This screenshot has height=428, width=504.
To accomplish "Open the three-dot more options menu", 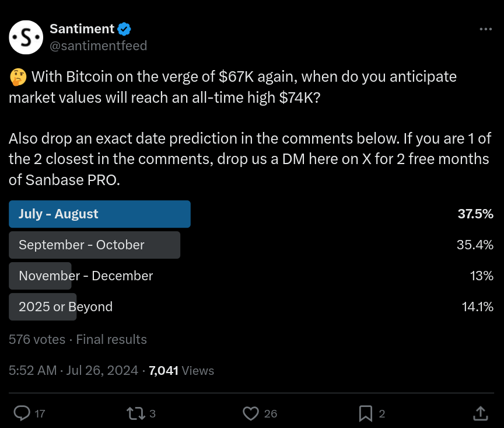I will coord(485,29).
